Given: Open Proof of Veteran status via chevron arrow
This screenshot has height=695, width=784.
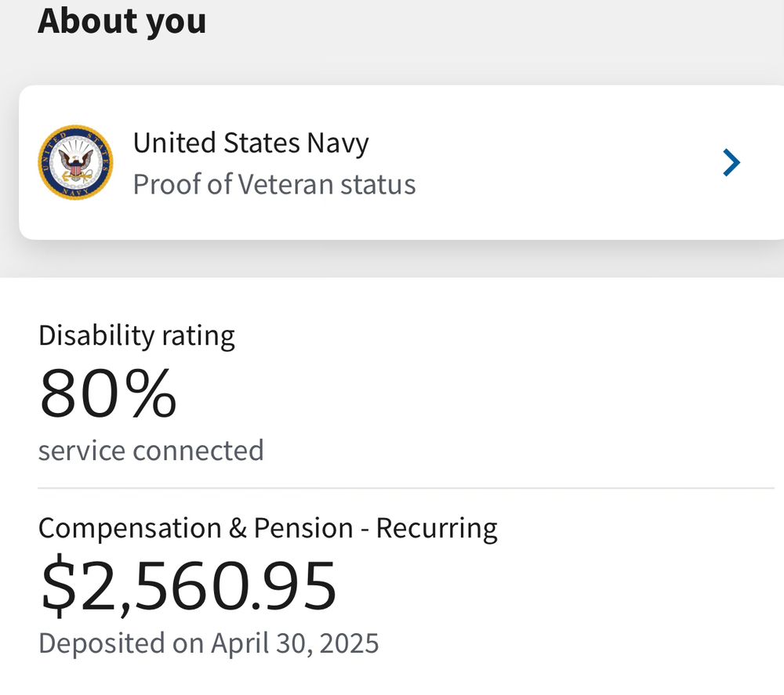Looking at the screenshot, I should (x=731, y=162).
